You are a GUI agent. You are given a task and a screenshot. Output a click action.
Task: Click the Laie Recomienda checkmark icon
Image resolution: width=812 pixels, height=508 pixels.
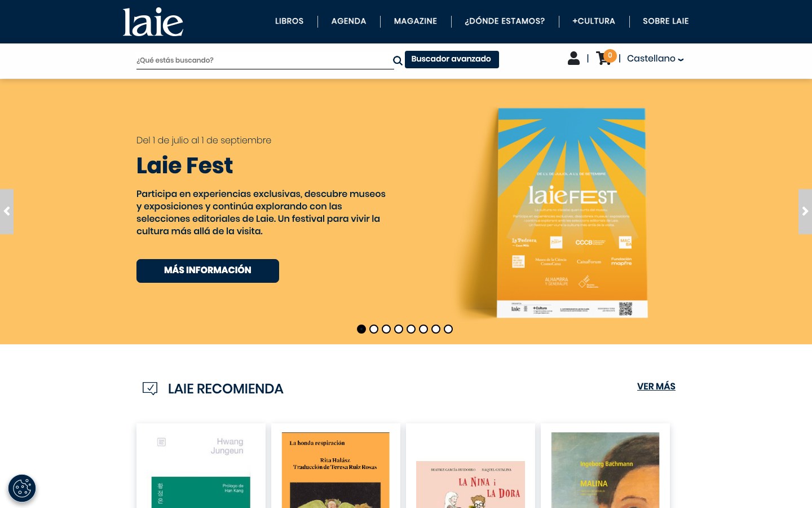(150, 388)
